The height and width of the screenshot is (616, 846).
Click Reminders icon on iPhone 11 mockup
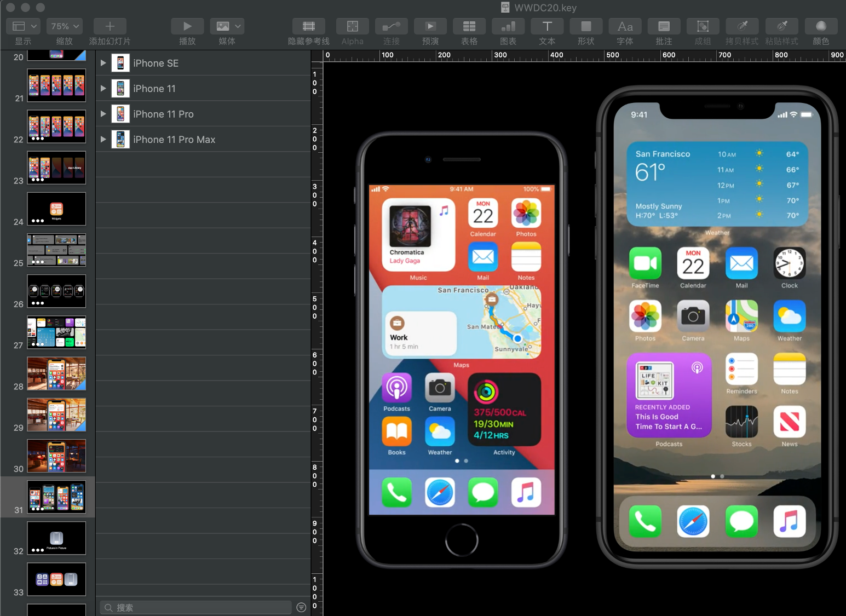pos(741,369)
